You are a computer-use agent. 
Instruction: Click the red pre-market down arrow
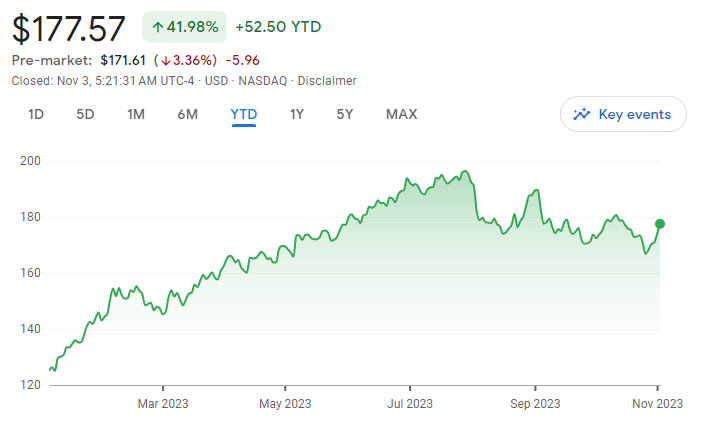pos(166,60)
